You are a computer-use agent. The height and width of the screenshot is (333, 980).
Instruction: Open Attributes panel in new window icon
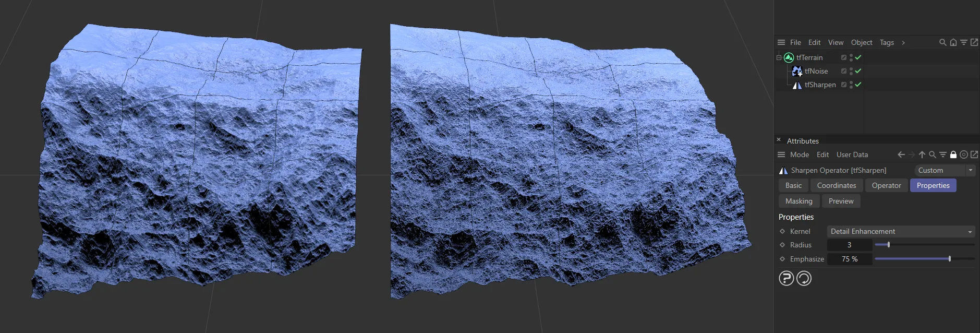tap(974, 154)
